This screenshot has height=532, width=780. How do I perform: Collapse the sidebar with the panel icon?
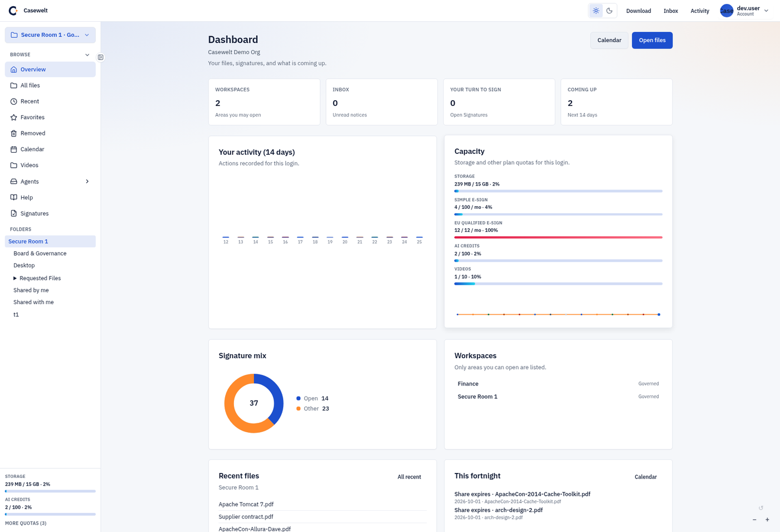pyautogui.click(x=101, y=57)
